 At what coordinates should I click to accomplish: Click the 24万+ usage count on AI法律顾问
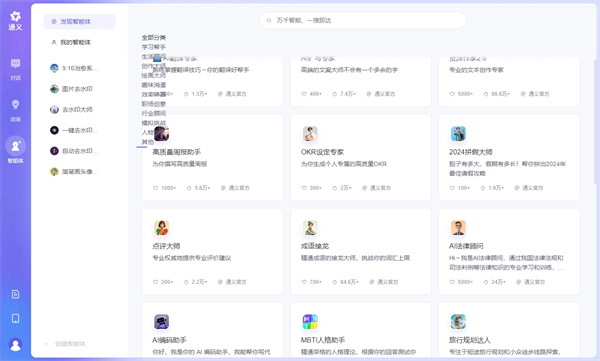pyautogui.click(x=494, y=282)
